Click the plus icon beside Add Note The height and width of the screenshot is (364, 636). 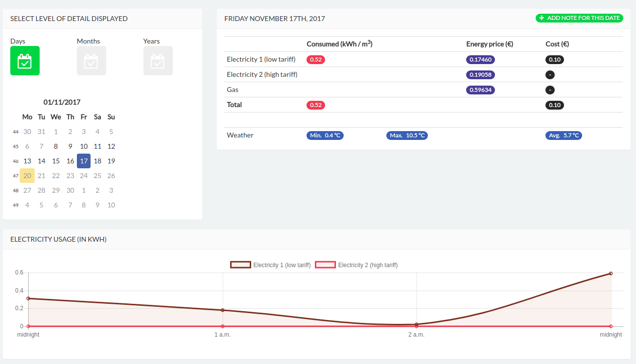[542, 18]
